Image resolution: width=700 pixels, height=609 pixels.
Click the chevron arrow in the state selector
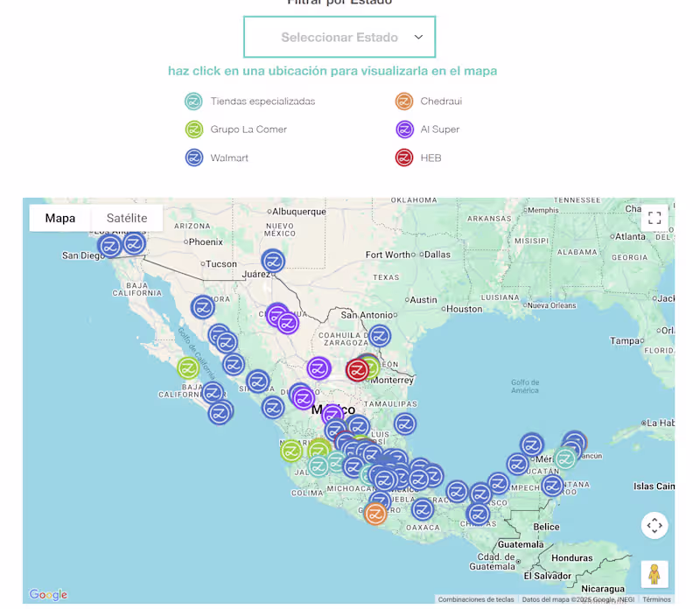coord(418,37)
